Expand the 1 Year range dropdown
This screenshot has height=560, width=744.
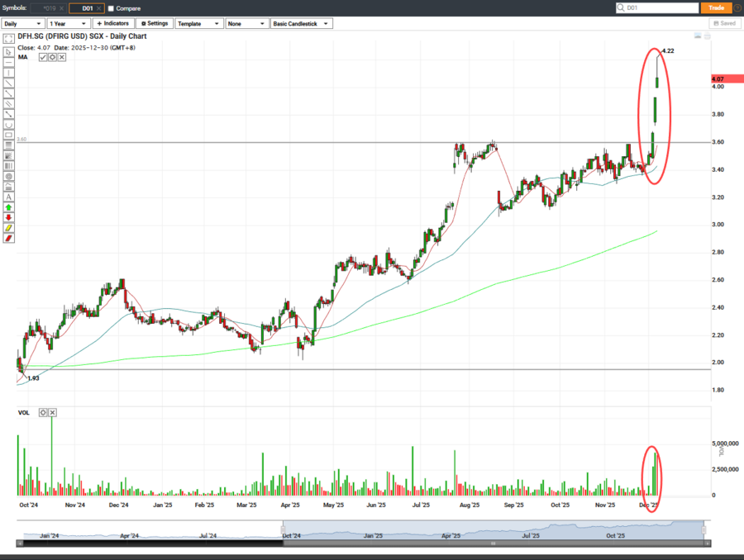(x=68, y=24)
